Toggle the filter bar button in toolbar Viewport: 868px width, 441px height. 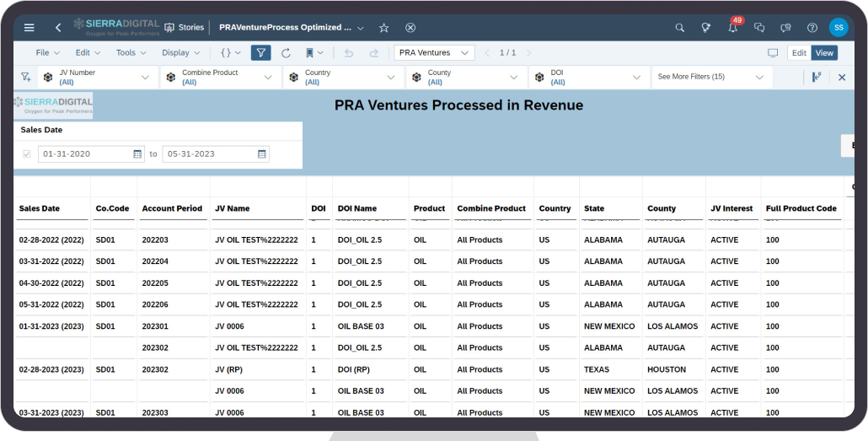tap(260, 53)
